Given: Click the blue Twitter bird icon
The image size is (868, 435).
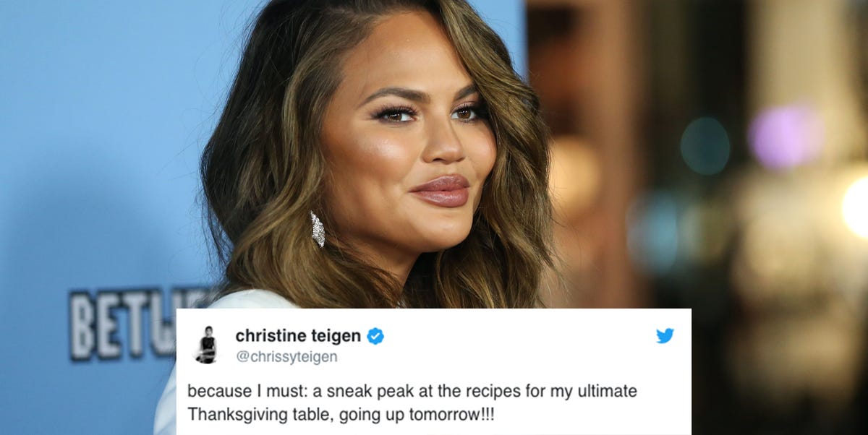Looking at the screenshot, I should click(x=665, y=336).
